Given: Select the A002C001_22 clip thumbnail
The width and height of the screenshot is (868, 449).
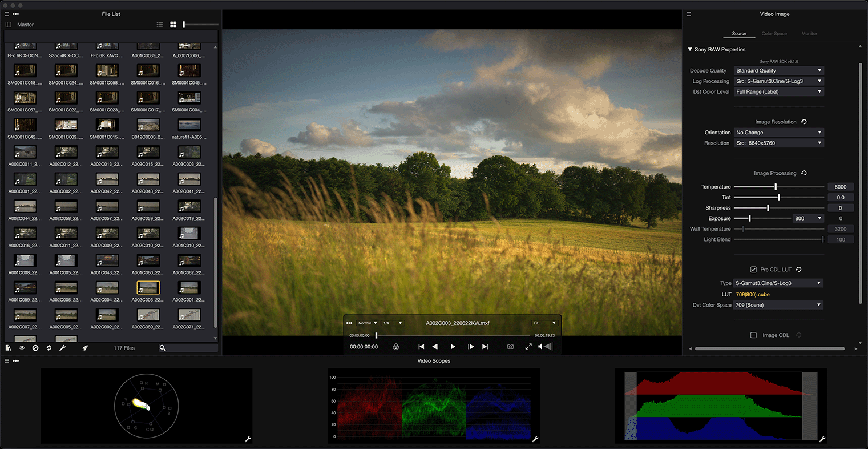Looking at the screenshot, I should [x=189, y=288].
